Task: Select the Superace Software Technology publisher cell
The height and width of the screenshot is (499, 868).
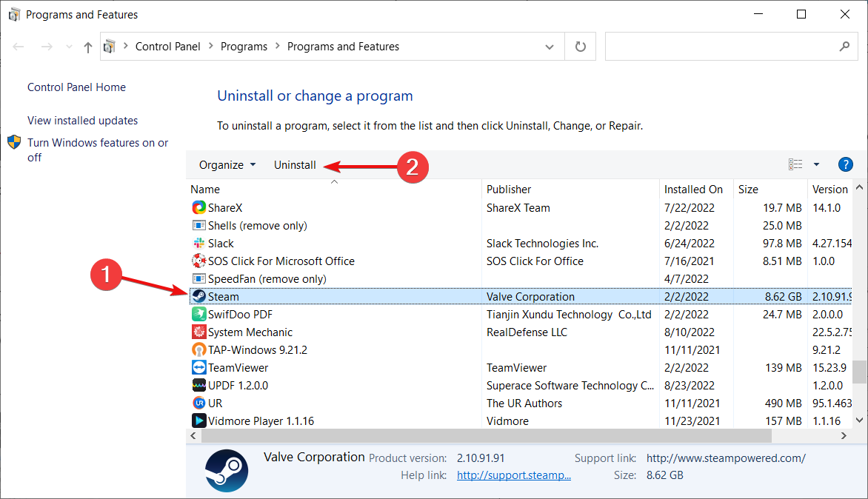Action: pos(570,386)
